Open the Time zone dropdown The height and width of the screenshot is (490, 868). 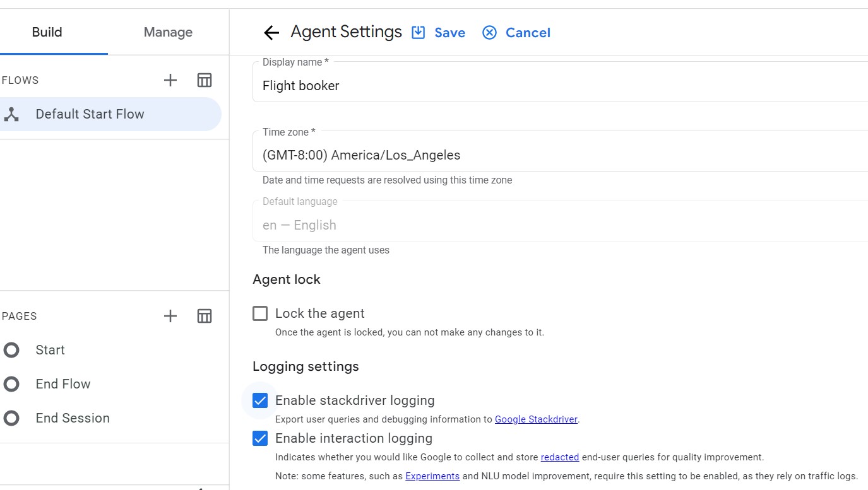click(560, 151)
